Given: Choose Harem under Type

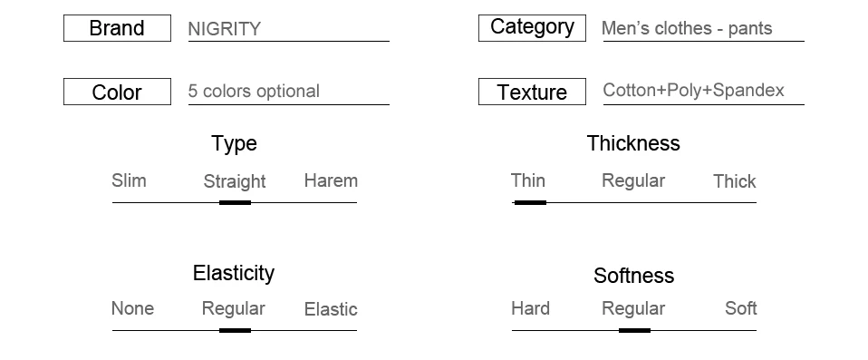Looking at the screenshot, I should click(331, 180).
